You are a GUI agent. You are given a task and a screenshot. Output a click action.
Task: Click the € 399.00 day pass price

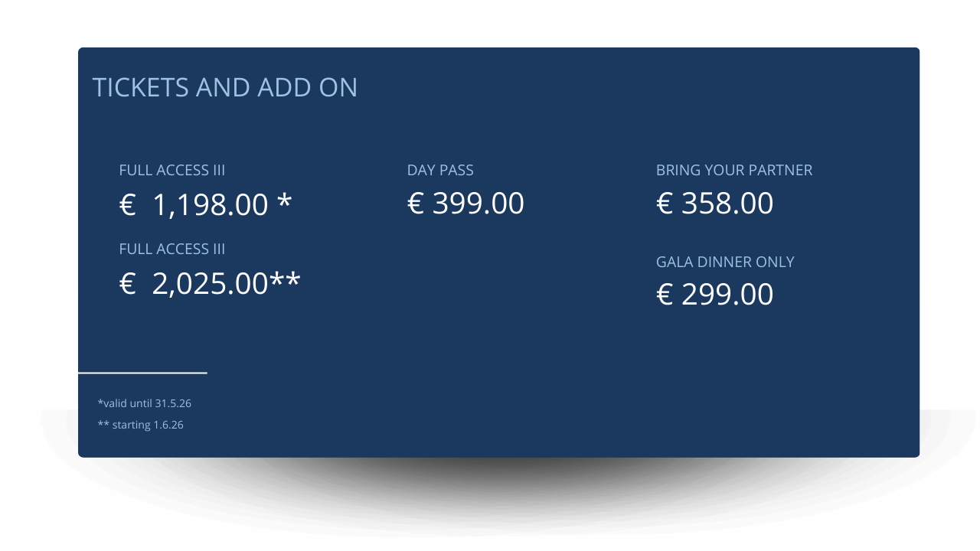[x=465, y=204]
